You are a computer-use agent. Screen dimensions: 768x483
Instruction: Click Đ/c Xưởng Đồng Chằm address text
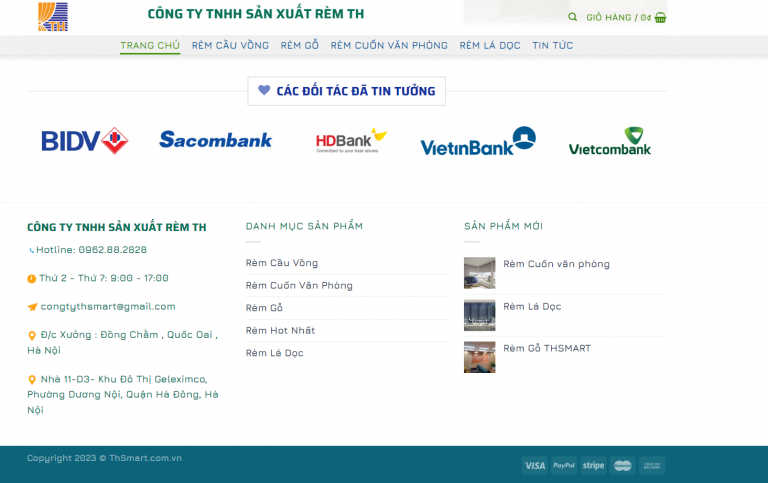click(122, 342)
